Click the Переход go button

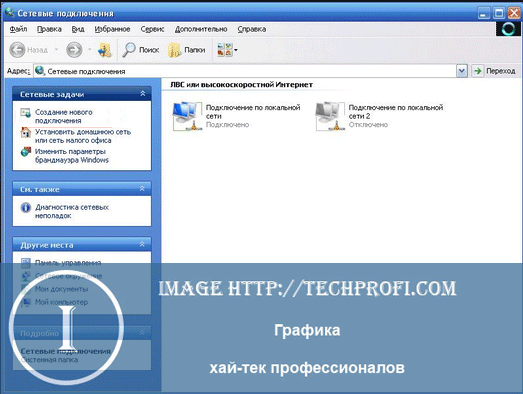pyautogui.click(x=494, y=71)
